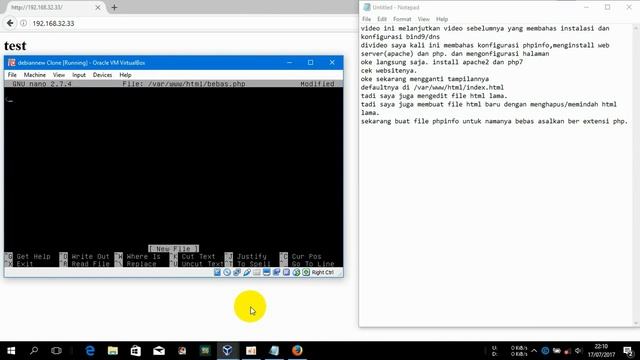Open Notepad File menu
Viewport: 640px width, 360px height.
coord(367,19)
